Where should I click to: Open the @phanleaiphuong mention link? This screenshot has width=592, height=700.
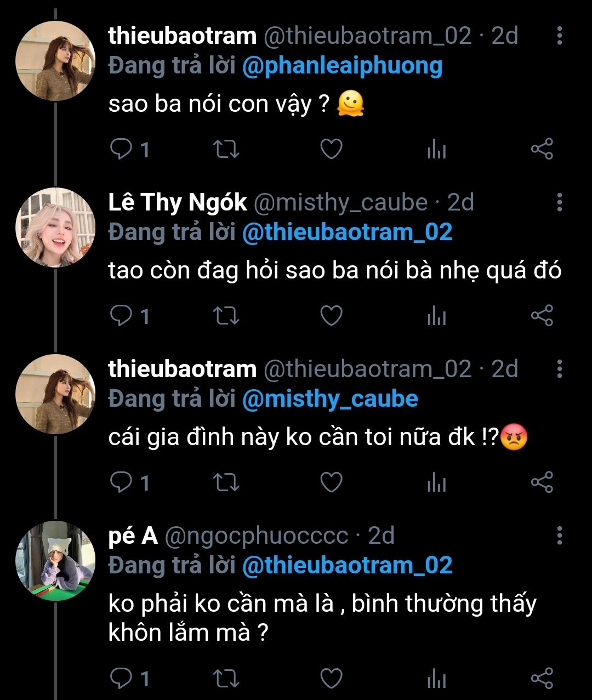point(342,66)
